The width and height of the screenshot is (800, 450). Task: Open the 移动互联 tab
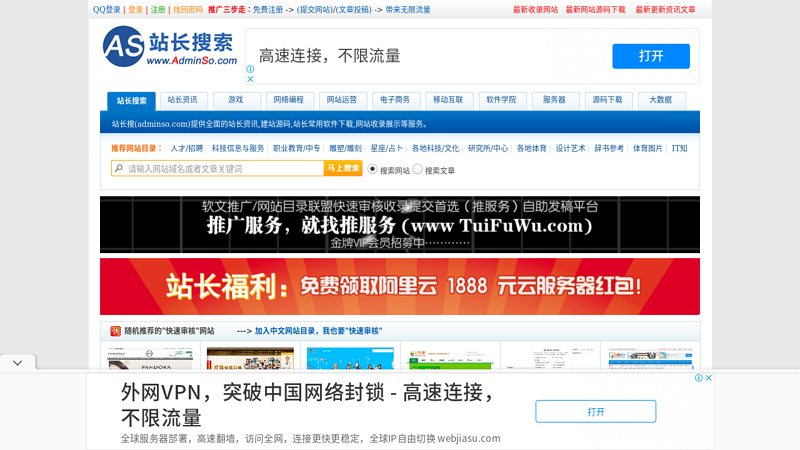[448, 100]
